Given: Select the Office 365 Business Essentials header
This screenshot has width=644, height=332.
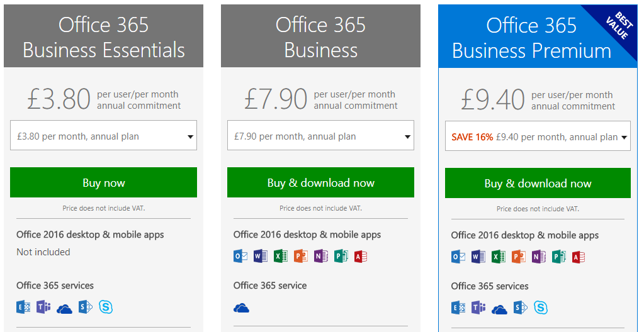Looking at the screenshot, I should click(x=103, y=36).
